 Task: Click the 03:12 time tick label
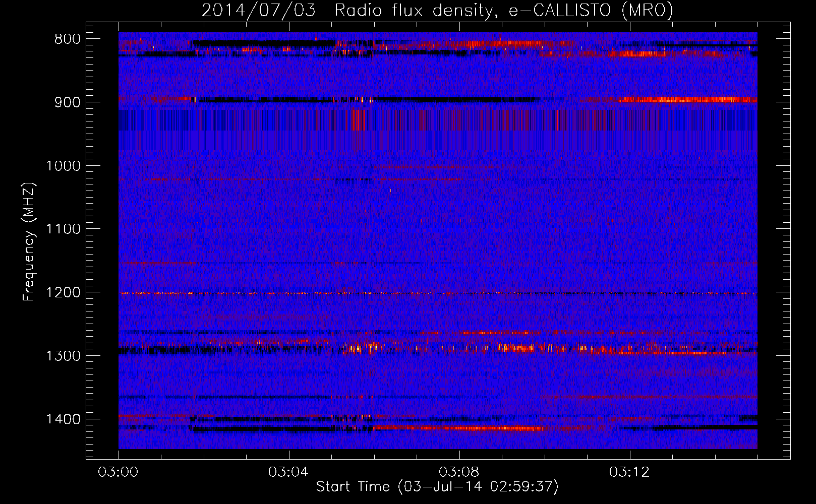pyautogui.click(x=629, y=472)
